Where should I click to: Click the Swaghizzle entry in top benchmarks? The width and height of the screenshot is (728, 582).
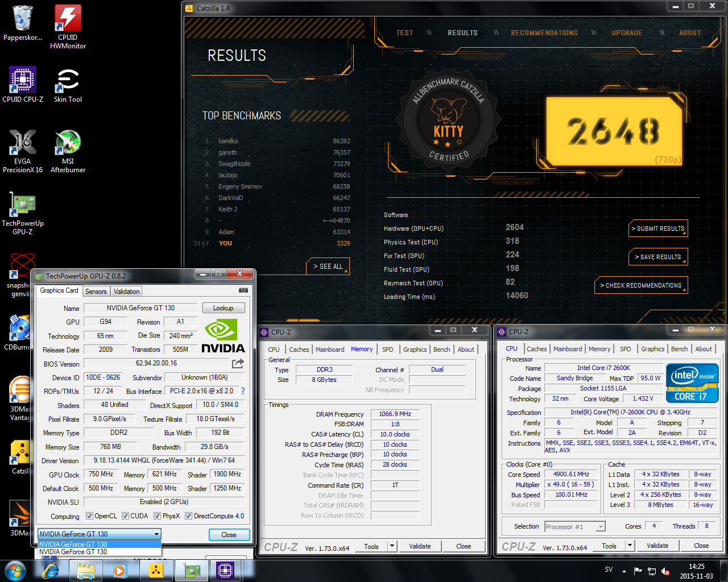coord(278,164)
